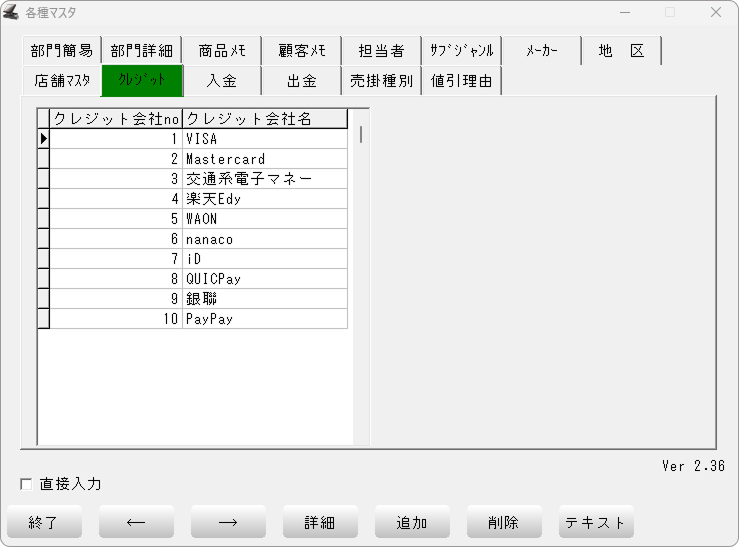Select the Mastercard row name cell
The image size is (739, 547).
point(265,159)
